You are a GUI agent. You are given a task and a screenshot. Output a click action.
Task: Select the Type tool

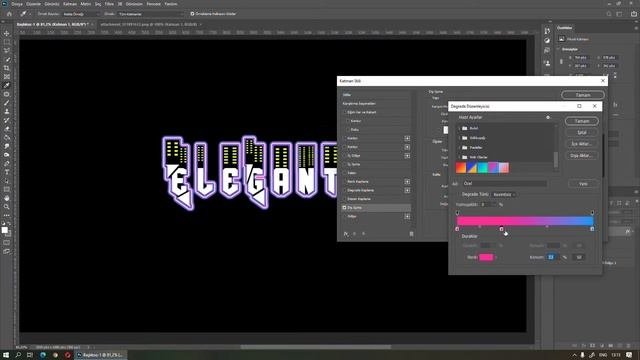coord(7,172)
